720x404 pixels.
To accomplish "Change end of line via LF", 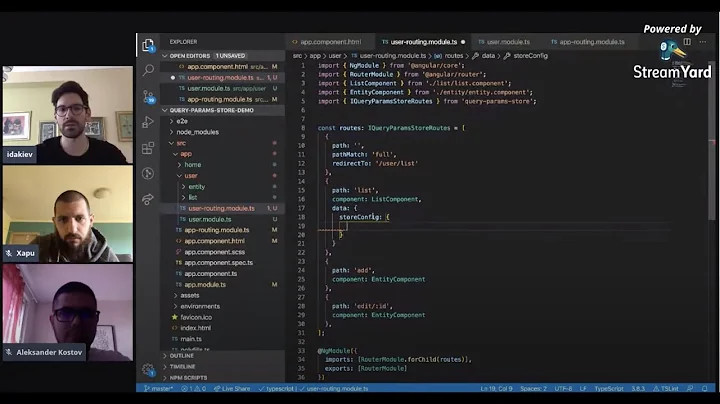I will tap(583, 388).
